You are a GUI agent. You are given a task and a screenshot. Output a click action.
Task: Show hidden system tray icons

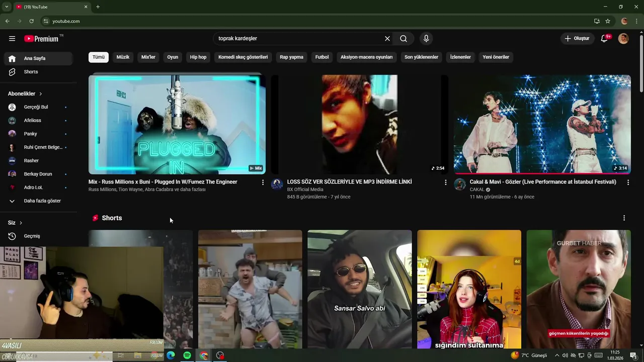[x=557, y=355]
